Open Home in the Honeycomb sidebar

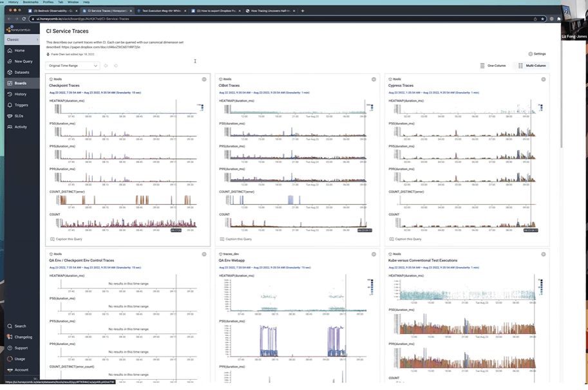point(19,50)
